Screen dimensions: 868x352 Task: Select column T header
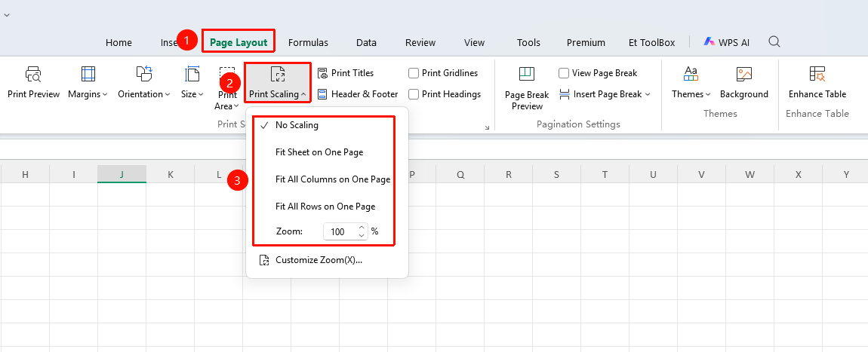point(605,174)
